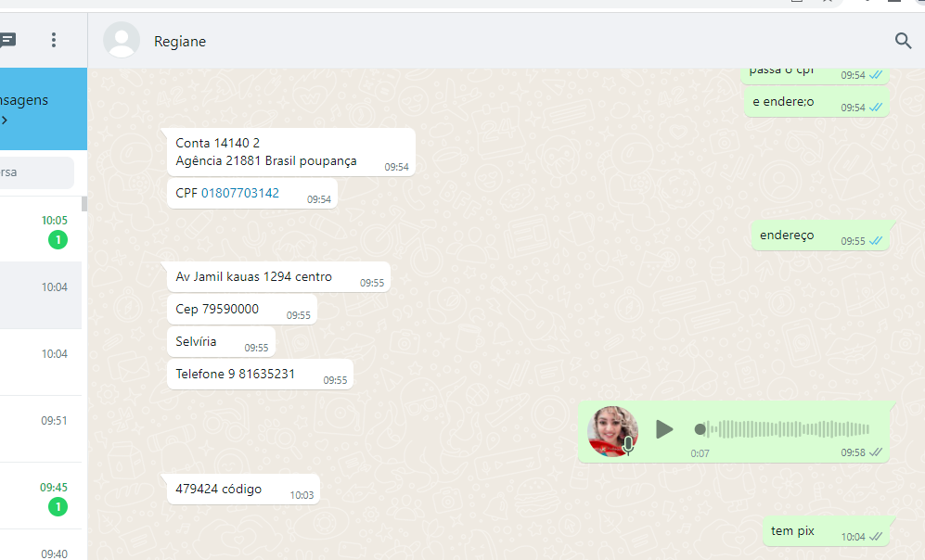The image size is (925, 560).
Task: Click the new chat icon
Action: (7, 40)
